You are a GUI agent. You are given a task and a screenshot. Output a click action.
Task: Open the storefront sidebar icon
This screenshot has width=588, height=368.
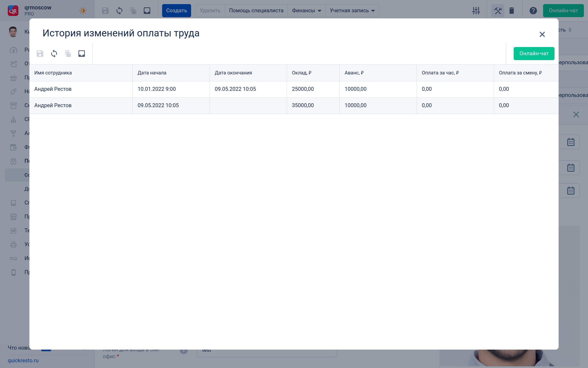tap(13, 217)
